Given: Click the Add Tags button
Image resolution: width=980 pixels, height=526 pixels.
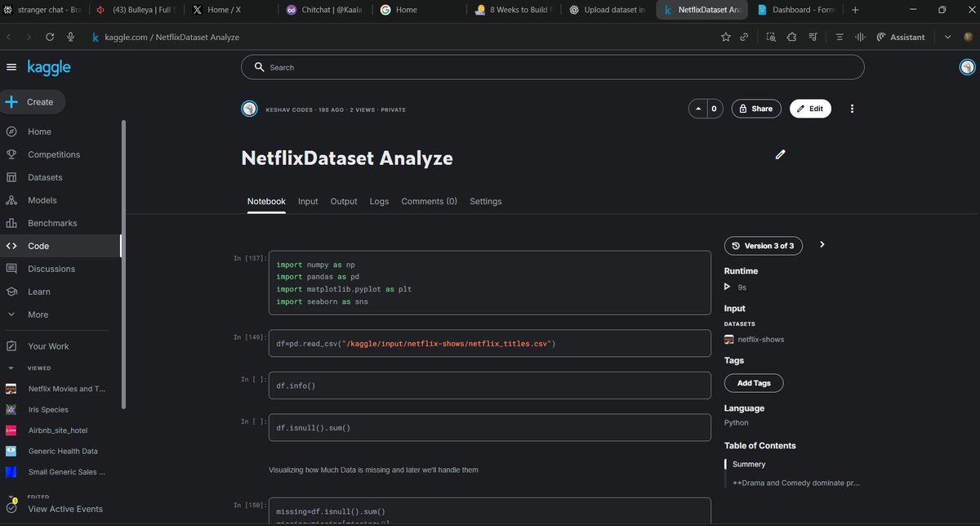Looking at the screenshot, I should pos(754,383).
